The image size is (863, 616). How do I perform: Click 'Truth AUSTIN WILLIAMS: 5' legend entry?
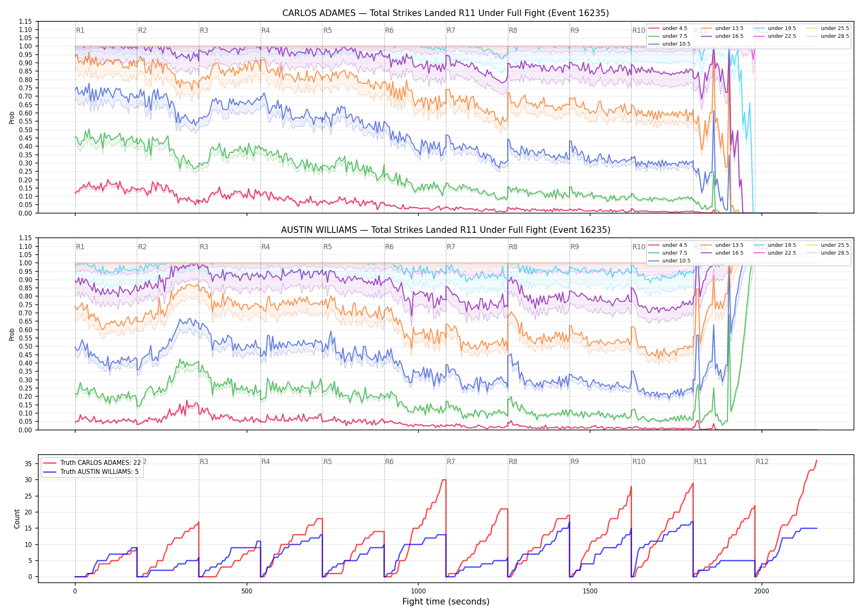pyautogui.click(x=91, y=471)
